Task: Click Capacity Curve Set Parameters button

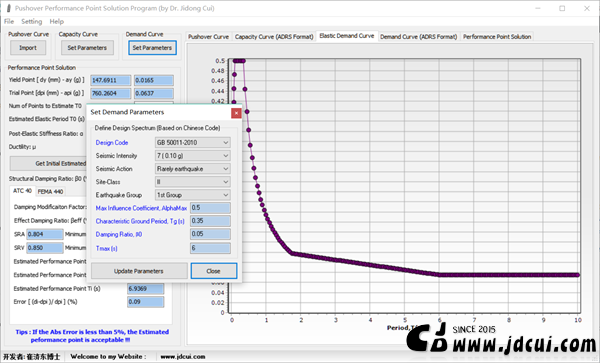Action: (87, 48)
